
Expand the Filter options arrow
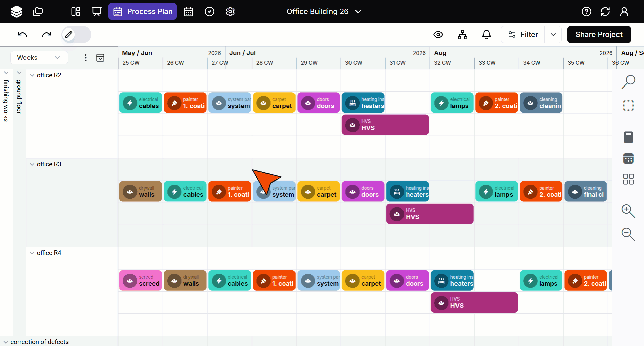[x=553, y=35]
